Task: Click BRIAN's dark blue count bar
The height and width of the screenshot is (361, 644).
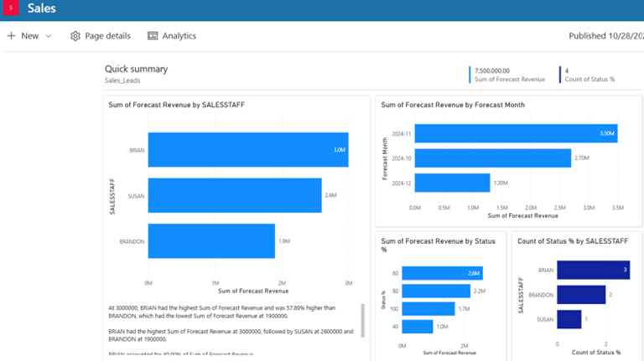Action: point(594,270)
